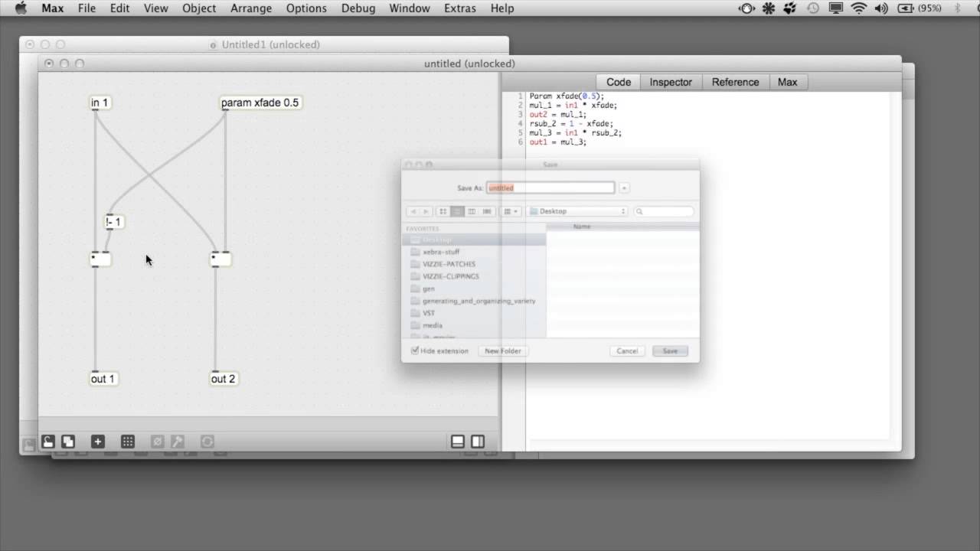Switch Save dialog to column view
This screenshot has width=980, height=551.
coord(472,211)
